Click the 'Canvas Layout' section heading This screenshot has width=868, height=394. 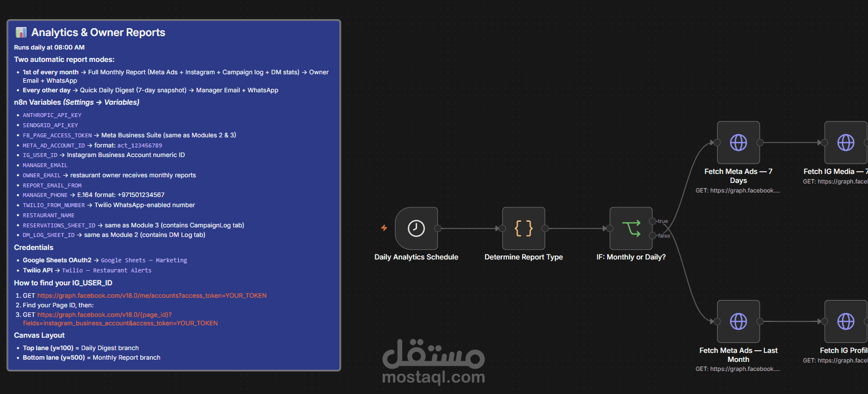pyautogui.click(x=39, y=335)
